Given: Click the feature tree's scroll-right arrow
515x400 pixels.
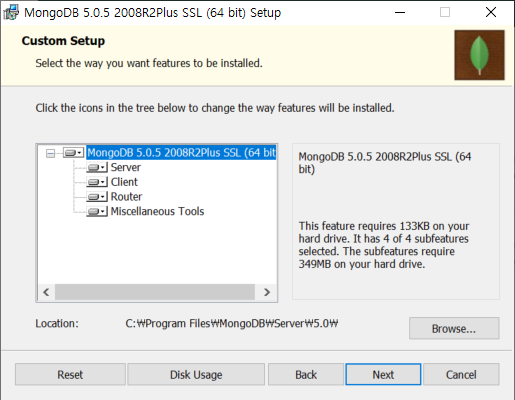Looking at the screenshot, I should (x=267, y=292).
